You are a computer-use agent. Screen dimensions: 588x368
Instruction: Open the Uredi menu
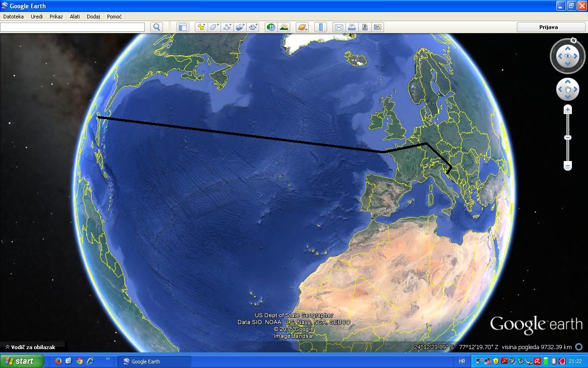point(37,17)
